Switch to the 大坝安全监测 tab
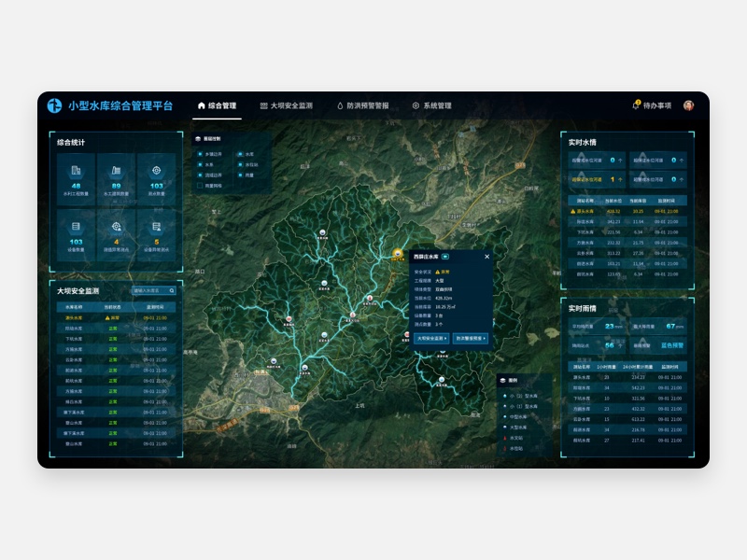 (287, 105)
